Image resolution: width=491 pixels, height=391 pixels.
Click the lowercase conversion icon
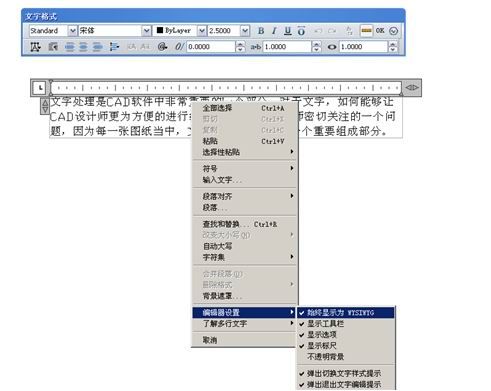(145, 47)
